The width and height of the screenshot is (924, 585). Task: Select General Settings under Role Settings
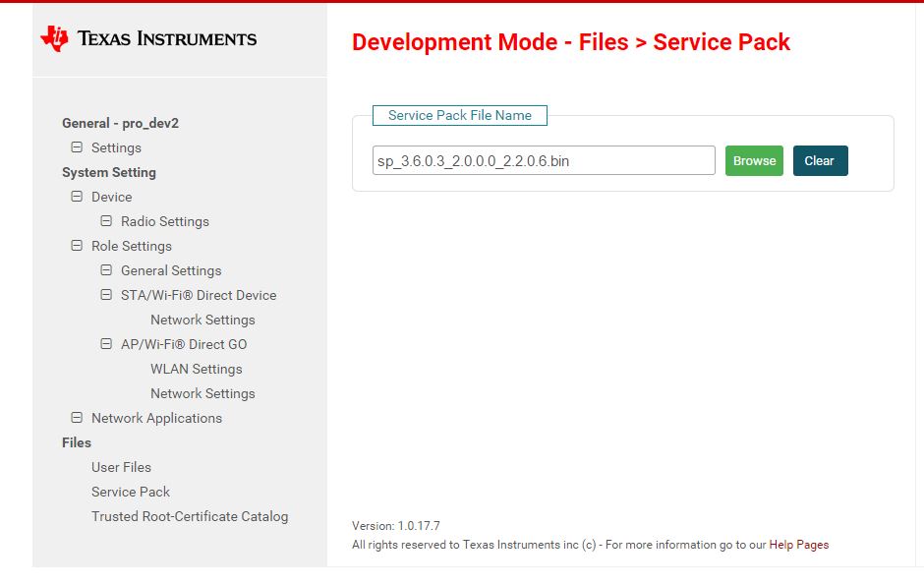pyautogui.click(x=171, y=271)
